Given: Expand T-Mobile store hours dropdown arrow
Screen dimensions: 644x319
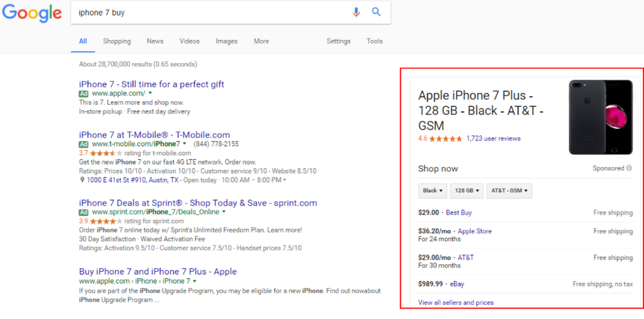Looking at the screenshot, I should coord(285,180).
